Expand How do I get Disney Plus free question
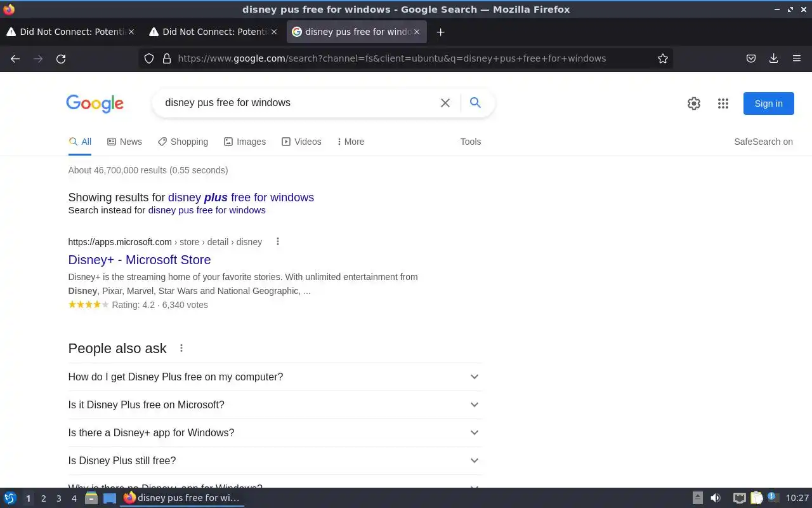The image size is (812, 508). pos(275,377)
